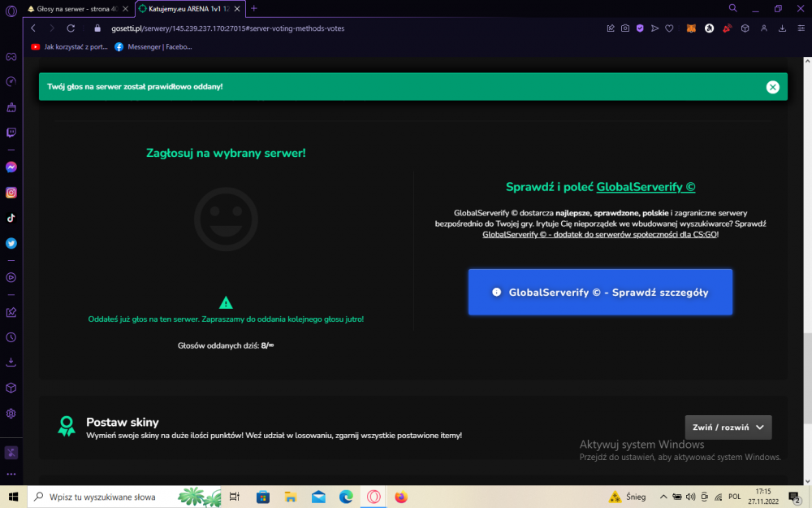The image size is (812, 508).
Task: Open Microsoft Edge from the taskbar
Action: pos(346,497)
